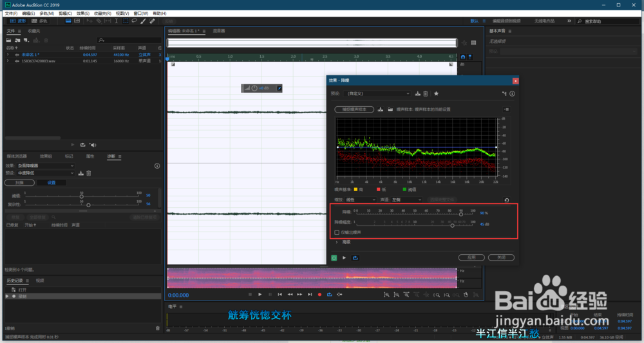
Task: Enable 仅输出噪声 output noise only checkbox
Action: coord(337,232)
